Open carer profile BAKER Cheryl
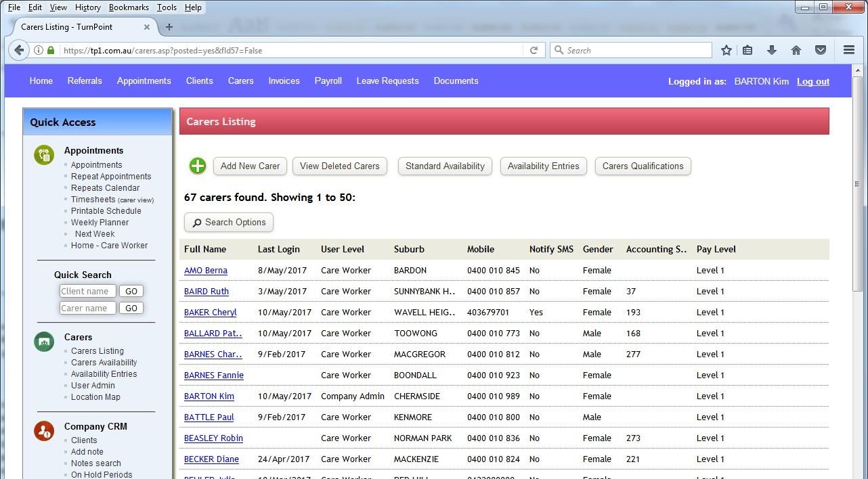This screenshot has width=868, height=479. coord(210,312)
